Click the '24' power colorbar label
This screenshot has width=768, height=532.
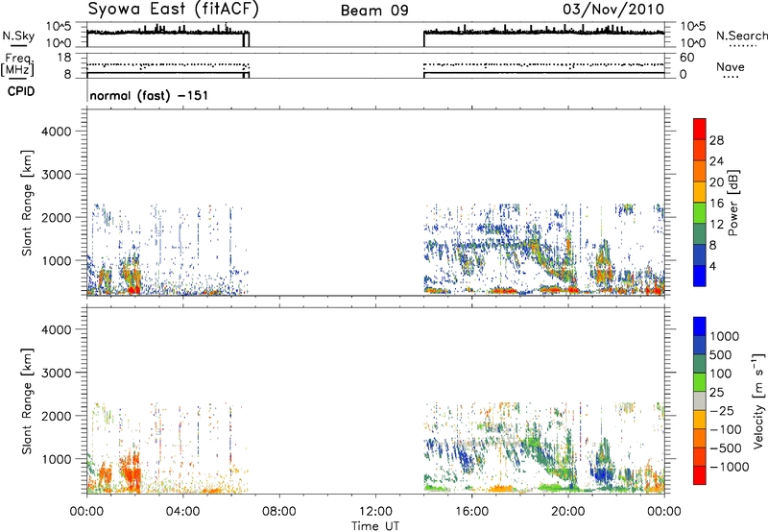716,161
